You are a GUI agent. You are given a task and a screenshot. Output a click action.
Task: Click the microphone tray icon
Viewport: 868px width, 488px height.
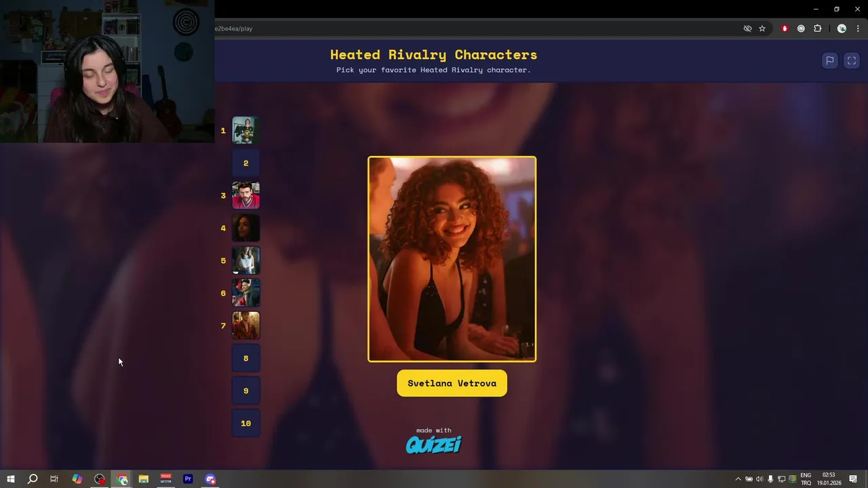(x=770, y=479)
